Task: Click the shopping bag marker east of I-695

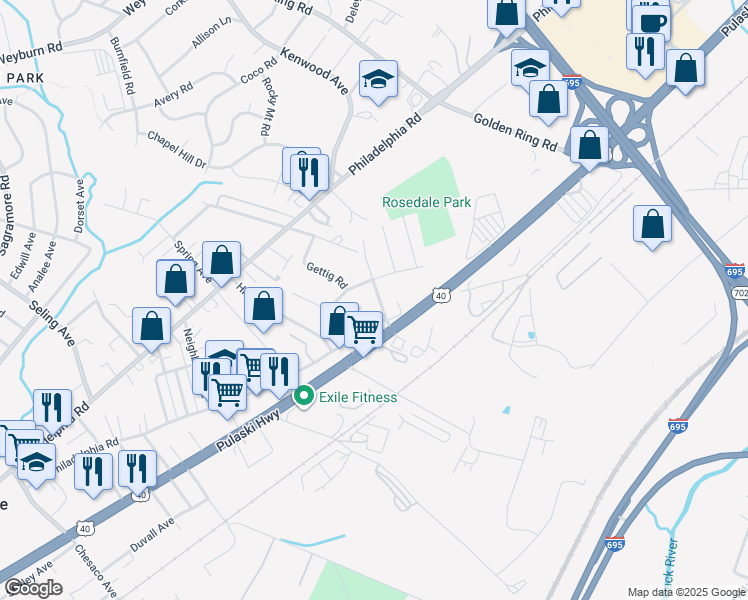Action: coord(653,228)
